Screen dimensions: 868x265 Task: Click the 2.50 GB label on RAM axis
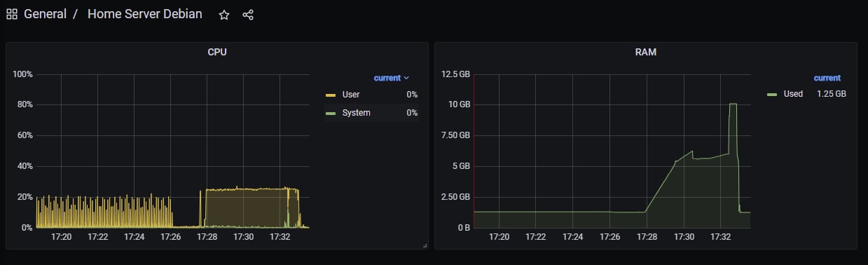coord(455,197)
